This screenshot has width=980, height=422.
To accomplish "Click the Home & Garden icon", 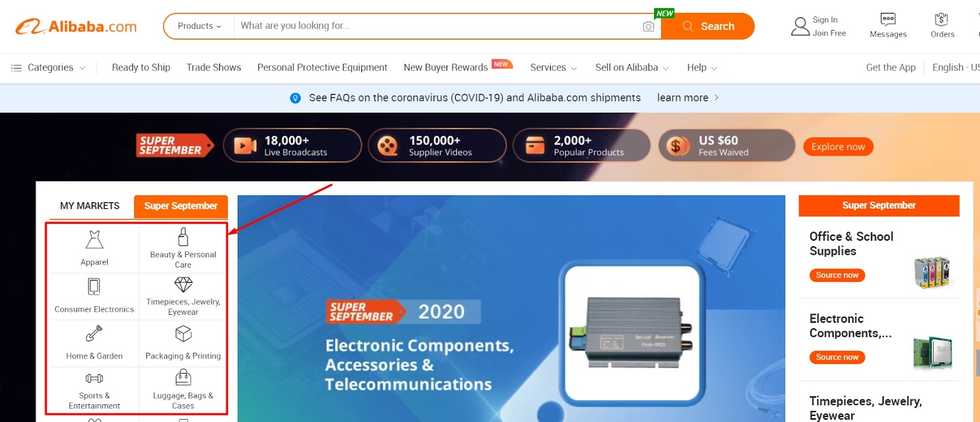I will tap(94, 334).
